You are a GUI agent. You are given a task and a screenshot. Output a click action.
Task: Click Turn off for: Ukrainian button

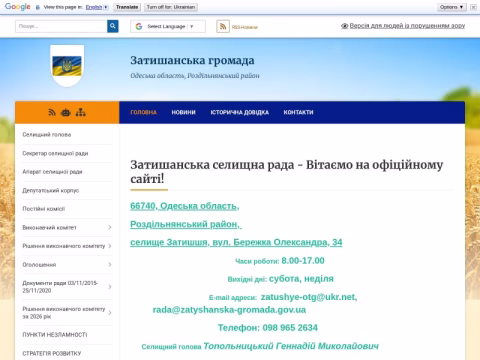click(x=171, y=7)
